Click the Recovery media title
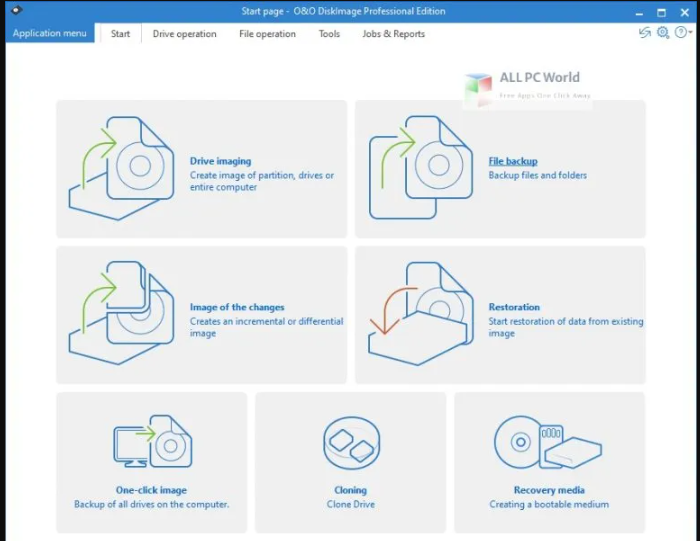 [x=549, y=490]
